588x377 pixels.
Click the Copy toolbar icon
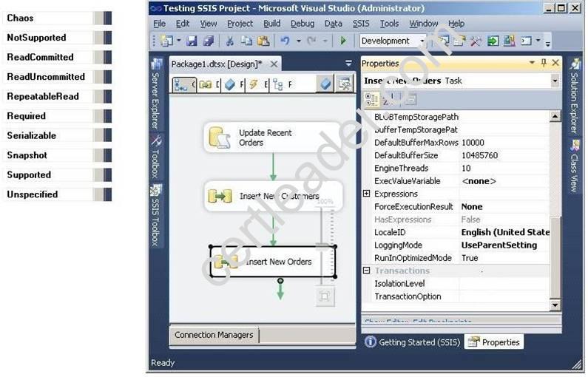pyautogui.click(x=246, y=41)
